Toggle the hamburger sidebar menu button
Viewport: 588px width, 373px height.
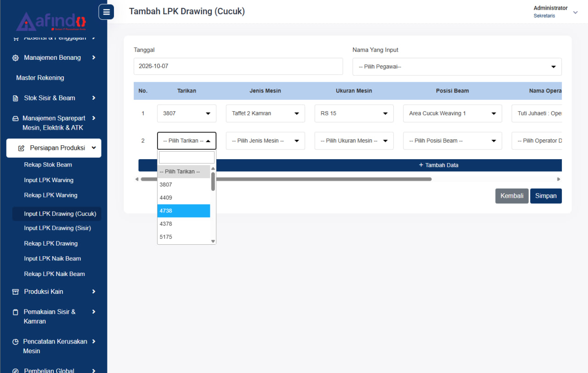[106, 12]
